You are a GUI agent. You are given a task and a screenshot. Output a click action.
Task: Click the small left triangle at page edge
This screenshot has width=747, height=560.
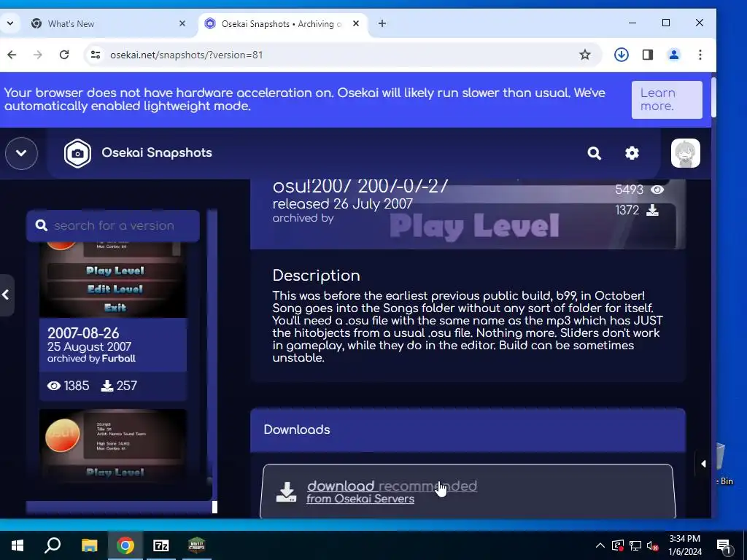tap(704, 464)
